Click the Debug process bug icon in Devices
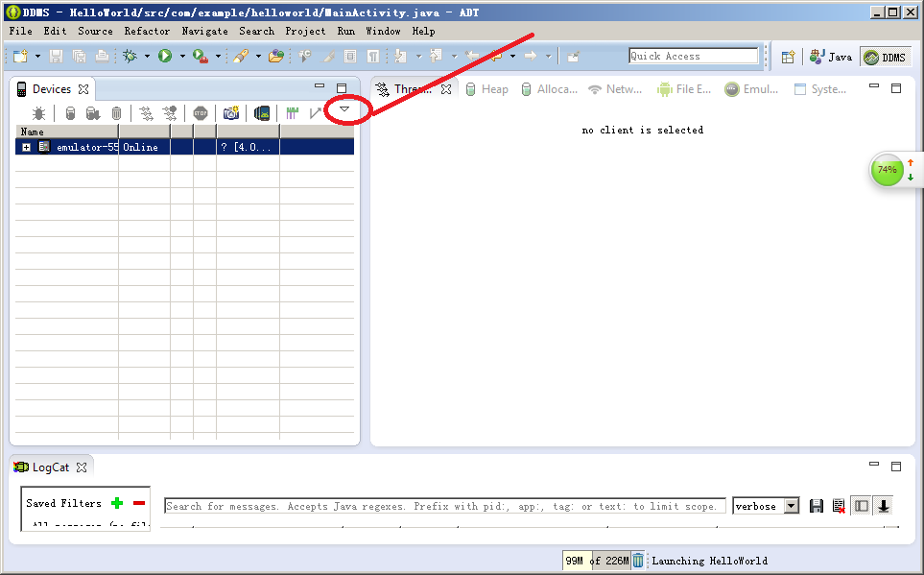Viewport: 924px width, 575px height. point(39,113)
